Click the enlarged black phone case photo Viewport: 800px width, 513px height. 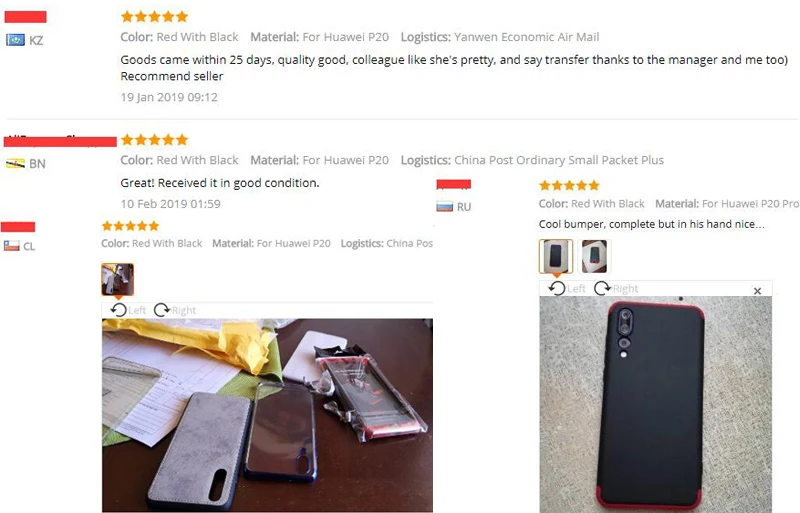pyautogui.click(x=656, y=404)
